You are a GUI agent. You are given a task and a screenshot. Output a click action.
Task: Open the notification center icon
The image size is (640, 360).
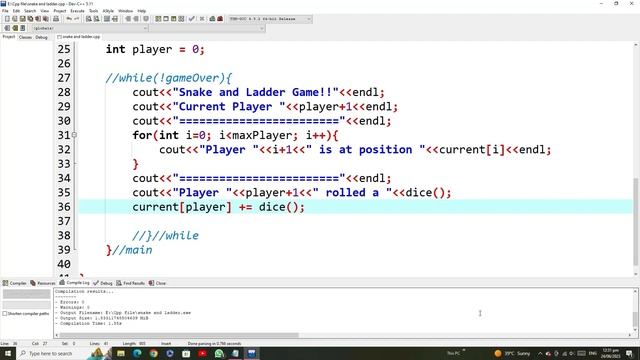pyautogui.click(x=630, y=353)
